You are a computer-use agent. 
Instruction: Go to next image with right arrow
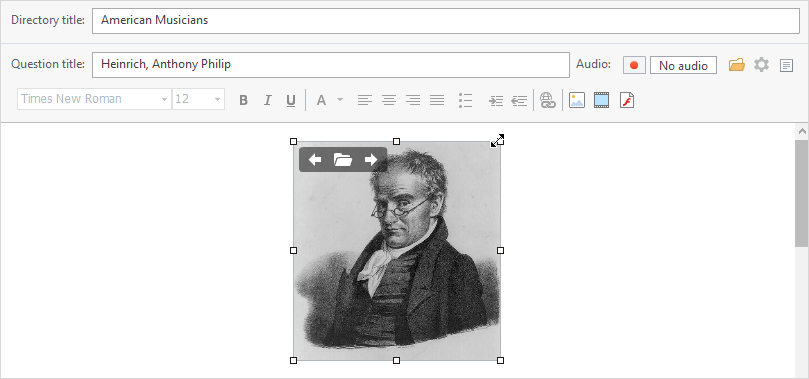[x=370, y=160]
